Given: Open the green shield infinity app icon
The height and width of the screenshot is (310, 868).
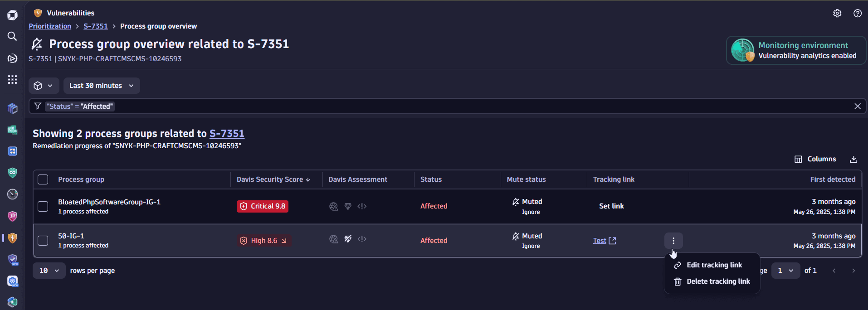Looking at the screenshot, I should [x=12, y=173].
